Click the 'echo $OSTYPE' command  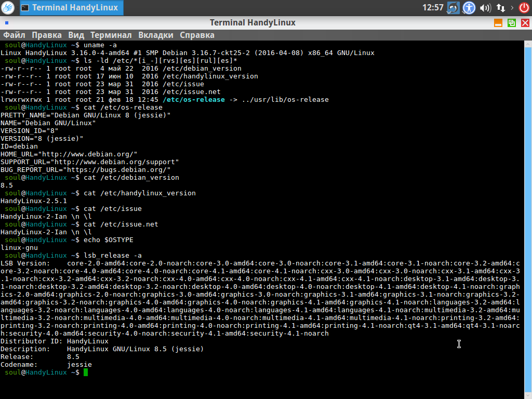coord(109,240)
